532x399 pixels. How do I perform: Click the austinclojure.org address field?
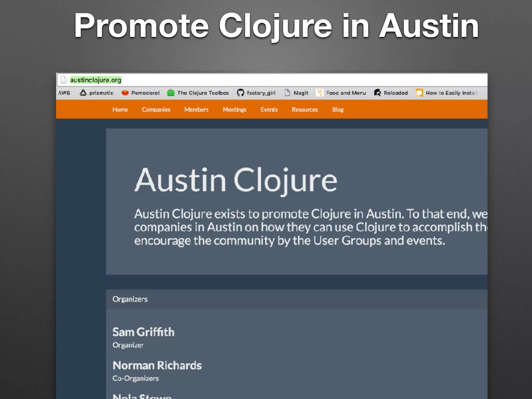click(96, 80)
